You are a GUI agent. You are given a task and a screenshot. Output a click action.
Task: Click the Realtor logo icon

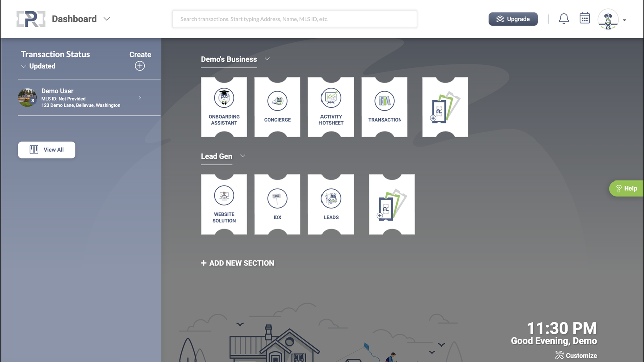pyautogui.click(x=31, y=19)
